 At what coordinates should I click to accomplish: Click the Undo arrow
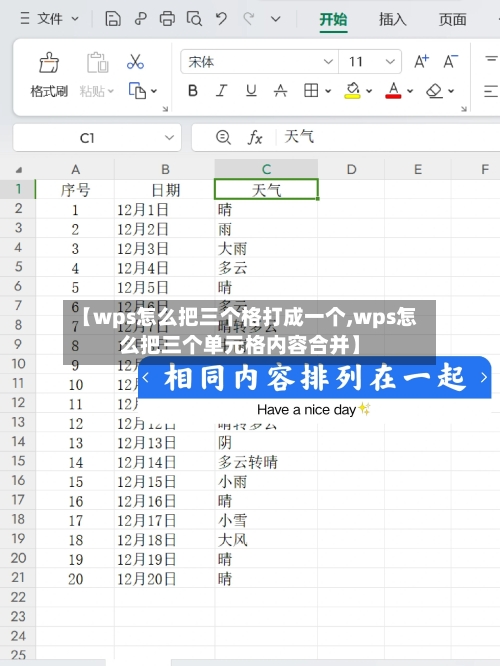(221, 19)
